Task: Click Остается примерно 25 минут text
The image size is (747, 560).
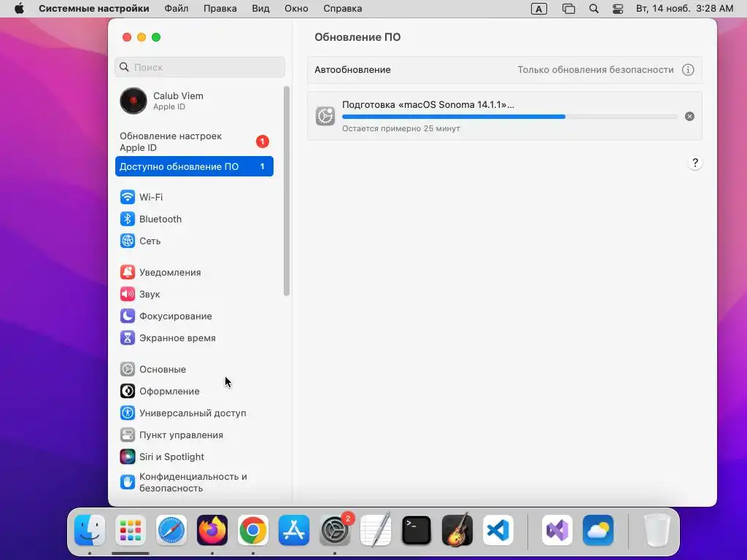Action: [401, 128]
